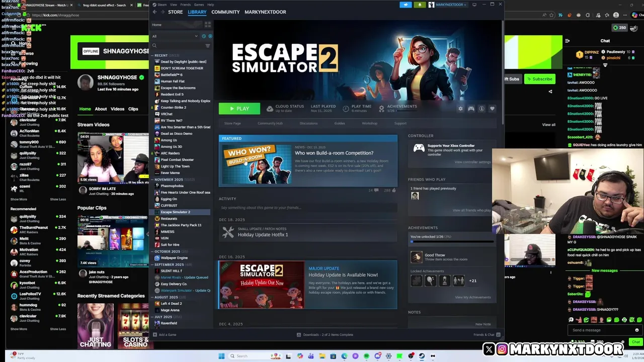This screenshot has width=644, height=362.
Task: Expand the All games filter dropdown
Action: (x=175, y=36)
